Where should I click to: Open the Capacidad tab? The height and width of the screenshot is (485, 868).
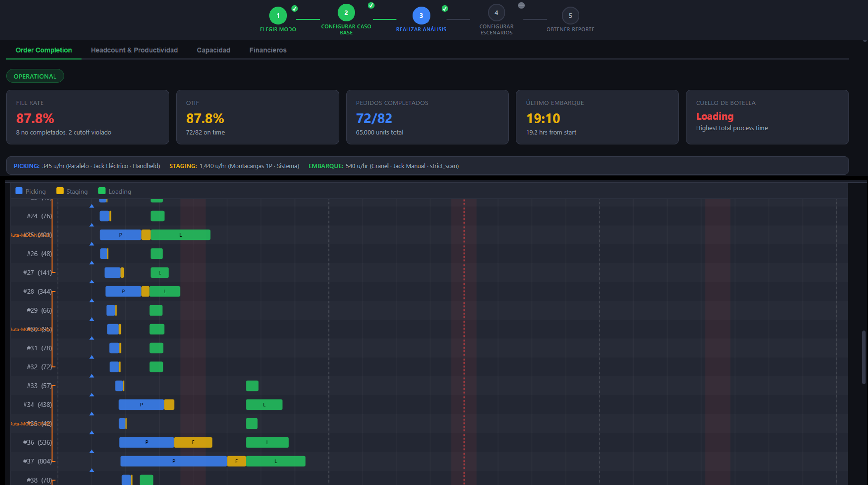(213, 50)
